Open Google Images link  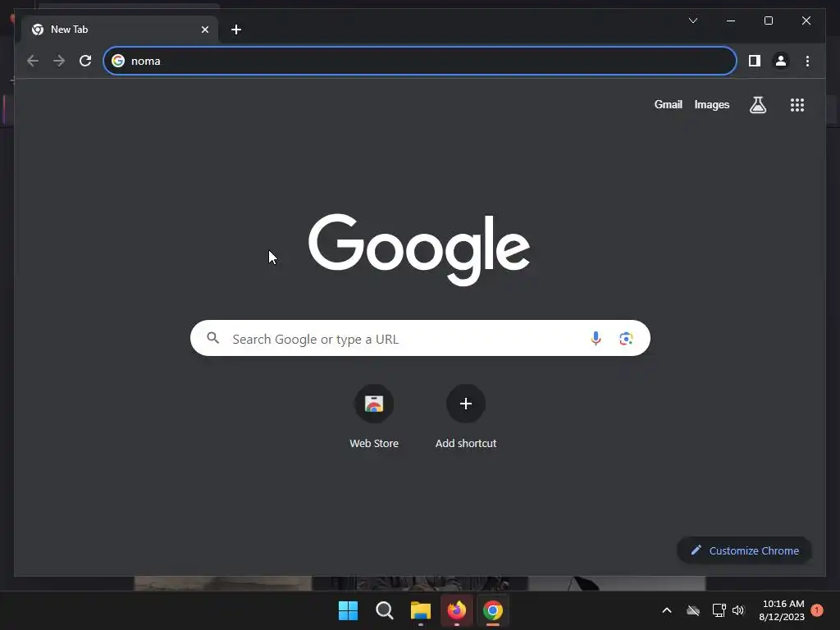tap(711, 105)
